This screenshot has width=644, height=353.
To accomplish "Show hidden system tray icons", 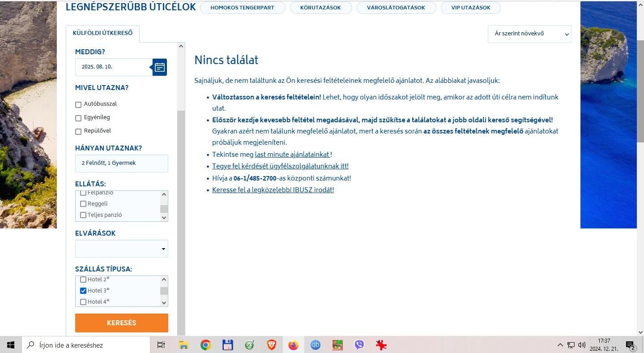I will coord(560,345).
